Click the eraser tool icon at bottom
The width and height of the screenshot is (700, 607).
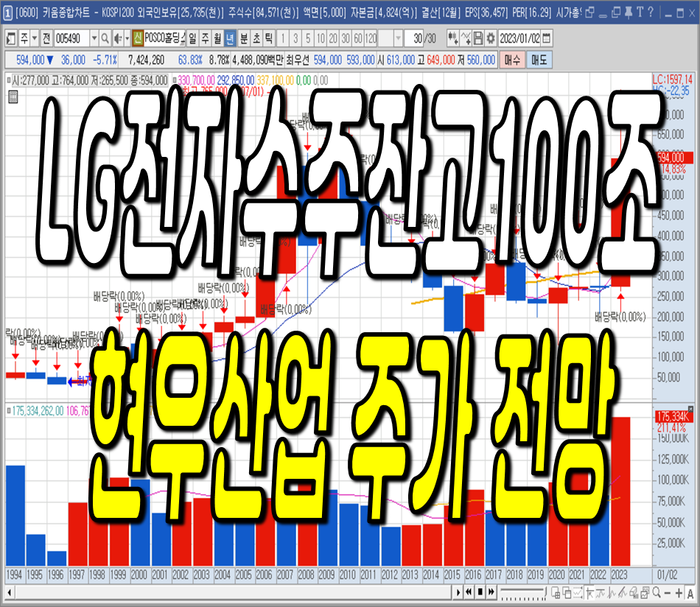[634, 592]
